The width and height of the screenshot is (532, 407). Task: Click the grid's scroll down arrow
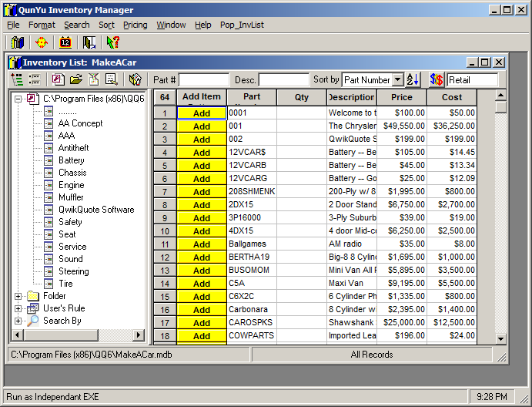(500, 338)
